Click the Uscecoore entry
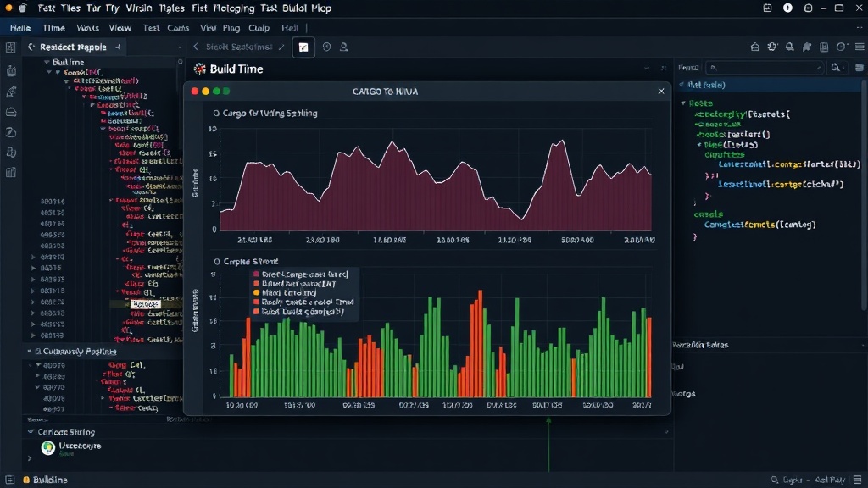Viewport: 868px width, 488px height. (80, 446)
